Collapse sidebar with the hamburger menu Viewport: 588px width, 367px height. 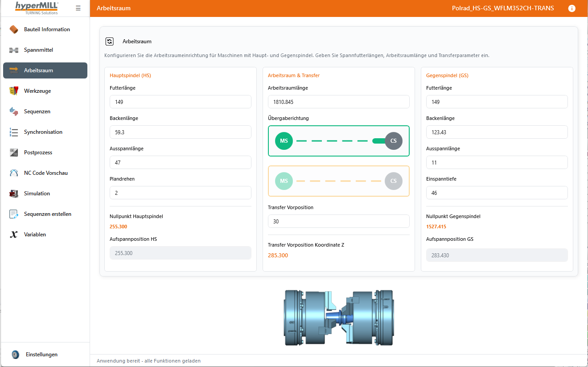[78, 8]
